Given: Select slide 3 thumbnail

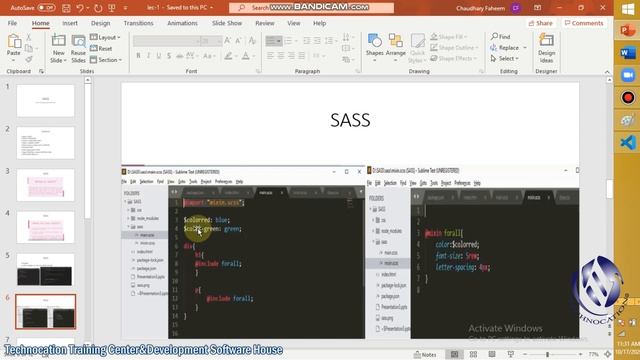Looking at the screenshot, I should click(45, 185).
